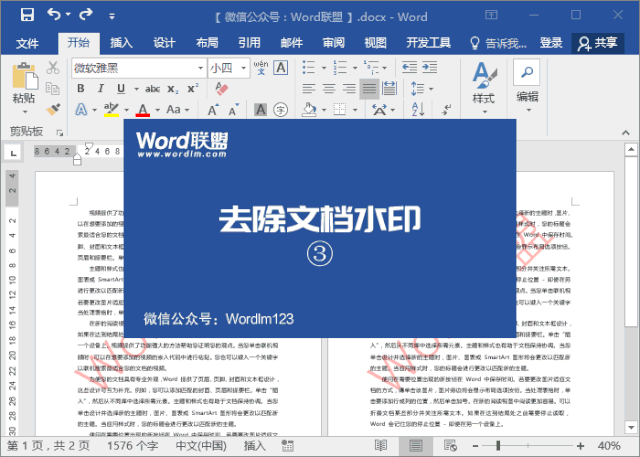Toggle character shading A icon
640x457 pixels.
[260, 109]
